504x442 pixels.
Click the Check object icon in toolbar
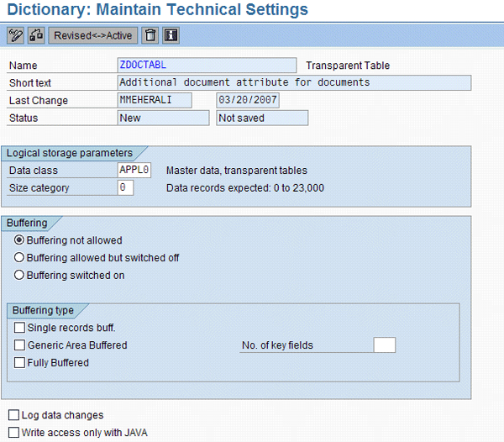coord(36,35)
